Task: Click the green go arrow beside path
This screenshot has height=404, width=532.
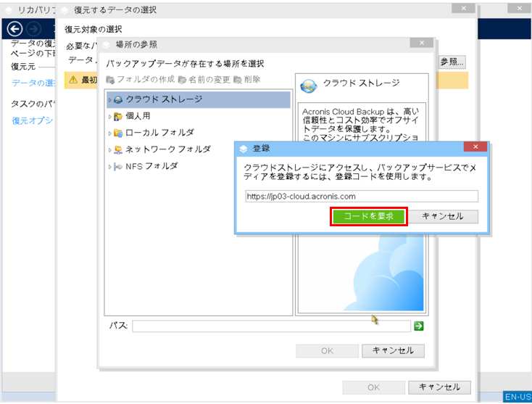Action: [418, 326]
